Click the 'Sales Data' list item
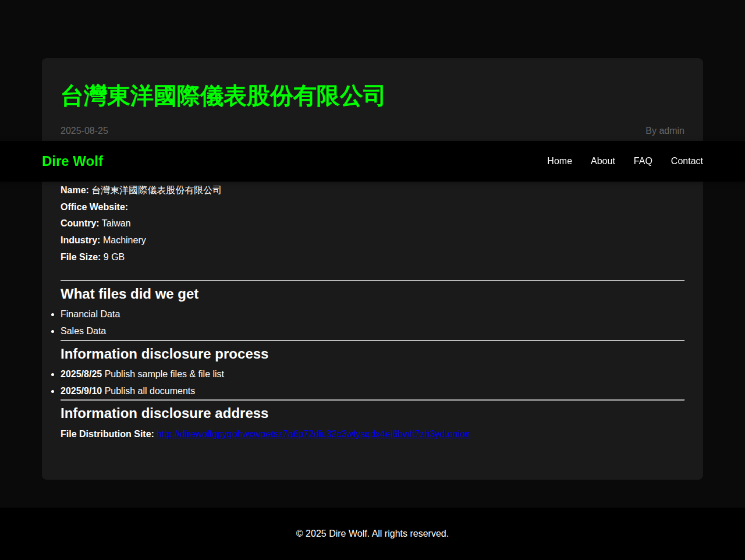745x560 pixels. pos(83,331)
